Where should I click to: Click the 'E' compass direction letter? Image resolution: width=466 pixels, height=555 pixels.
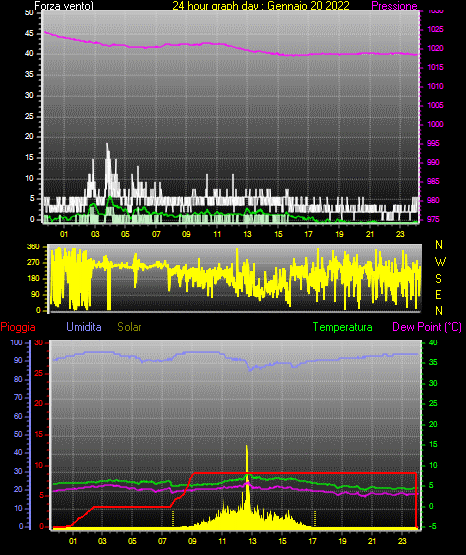pyautogui.click(x=438, y=294)
